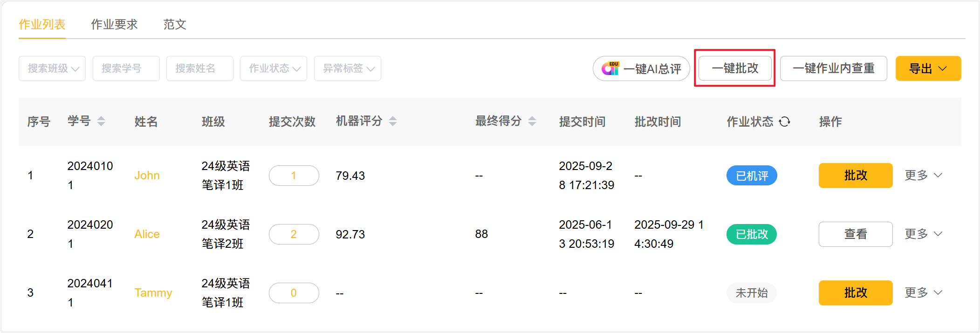
Task: Expand the 作业状态 filter dropdown
Action: coord(274,68)
